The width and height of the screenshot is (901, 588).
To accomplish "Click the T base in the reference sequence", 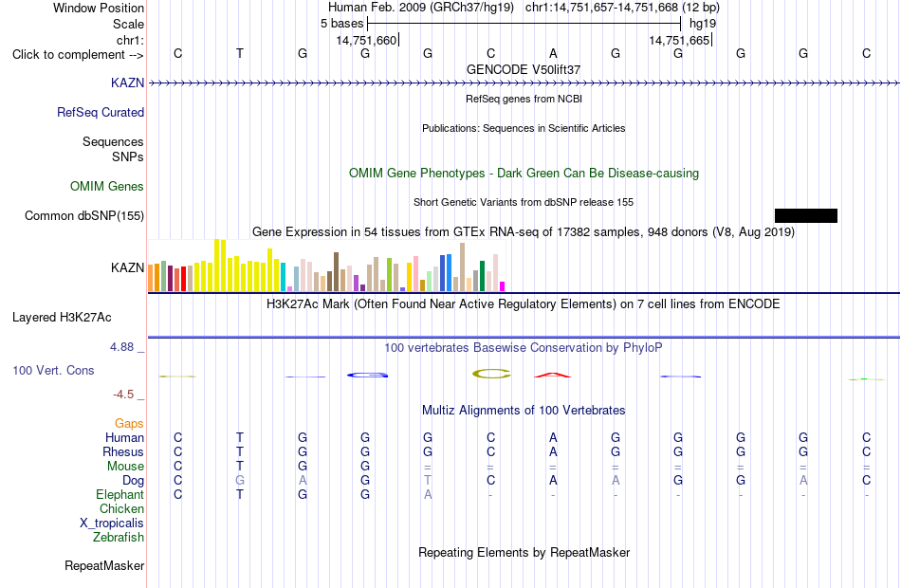I will click(x=240, y=53).
